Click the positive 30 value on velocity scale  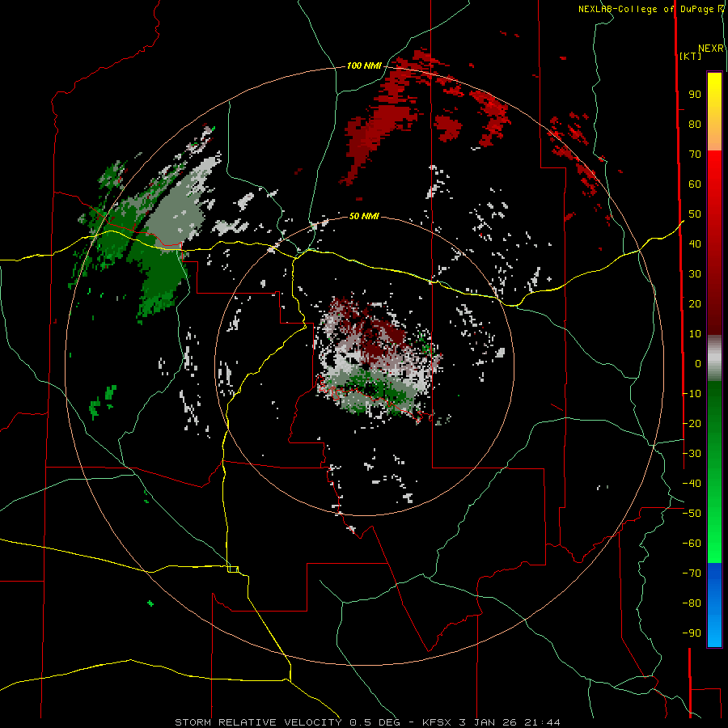tap(695, 274)
